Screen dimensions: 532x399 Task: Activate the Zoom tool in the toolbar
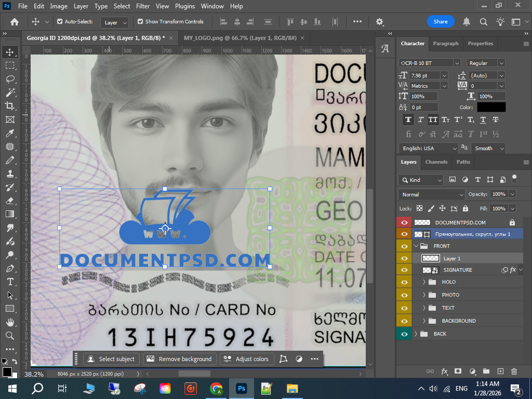pos(10,336)
